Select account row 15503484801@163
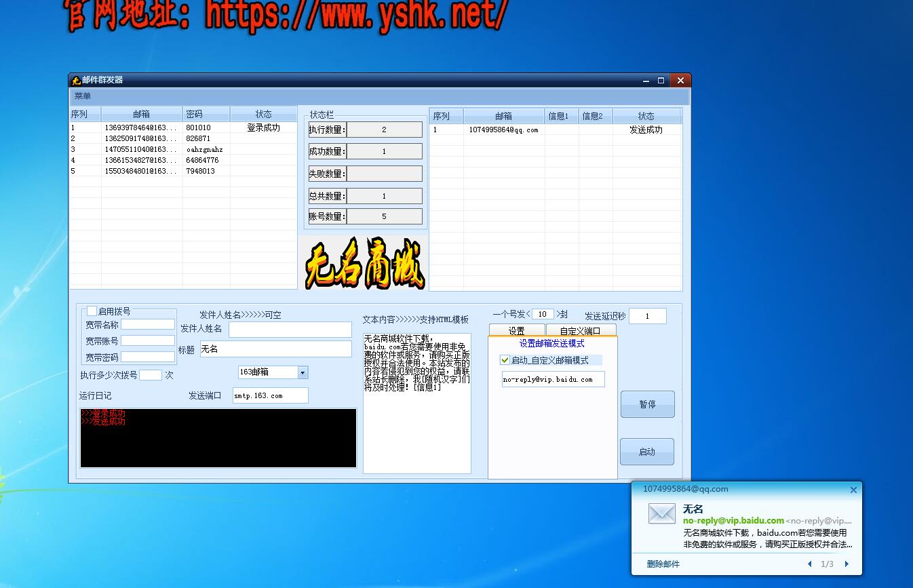 (x=183, y=171)
